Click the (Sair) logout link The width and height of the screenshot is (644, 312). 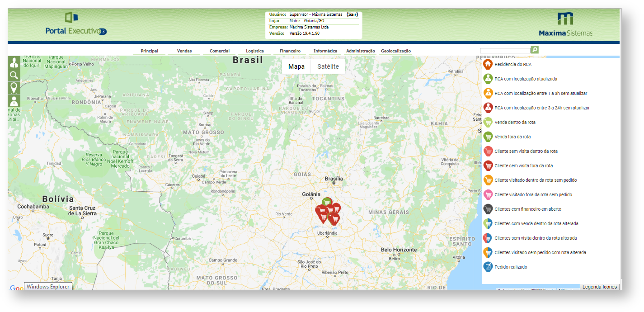[353, 14]
